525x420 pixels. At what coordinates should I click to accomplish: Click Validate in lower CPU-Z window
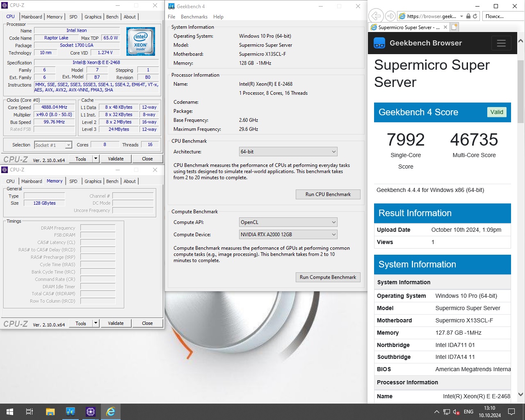[x=116, y=323]
